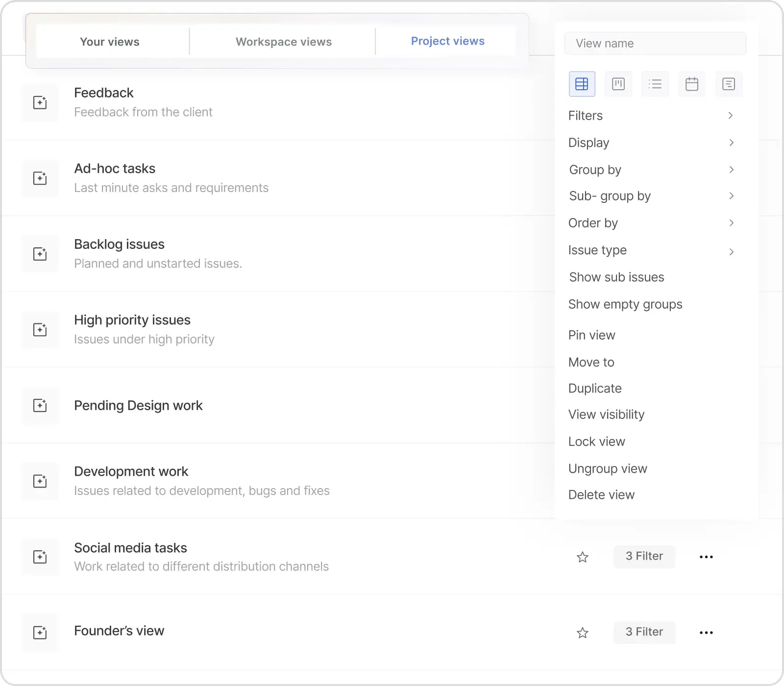The width and height of the screenshot is (784, 686).
Task: Open the Backlog issues view
Action: (119, 244)
